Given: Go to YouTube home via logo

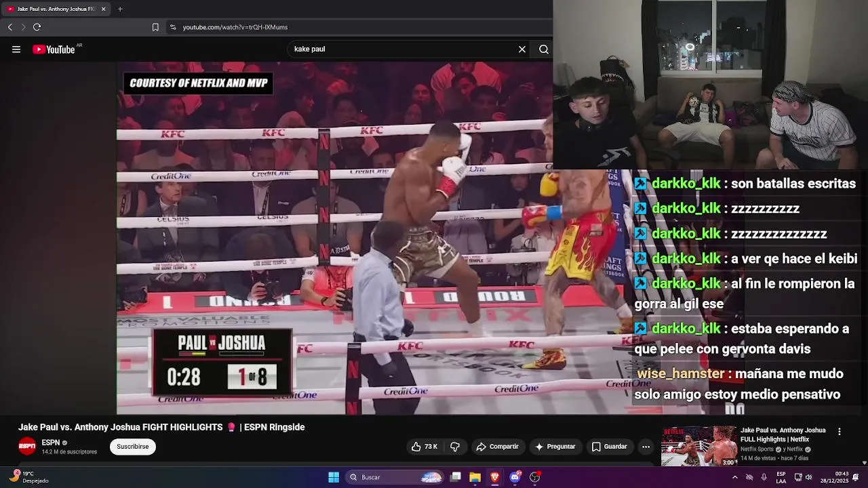Looking at the screenshot, I should (x=54, y=49).
